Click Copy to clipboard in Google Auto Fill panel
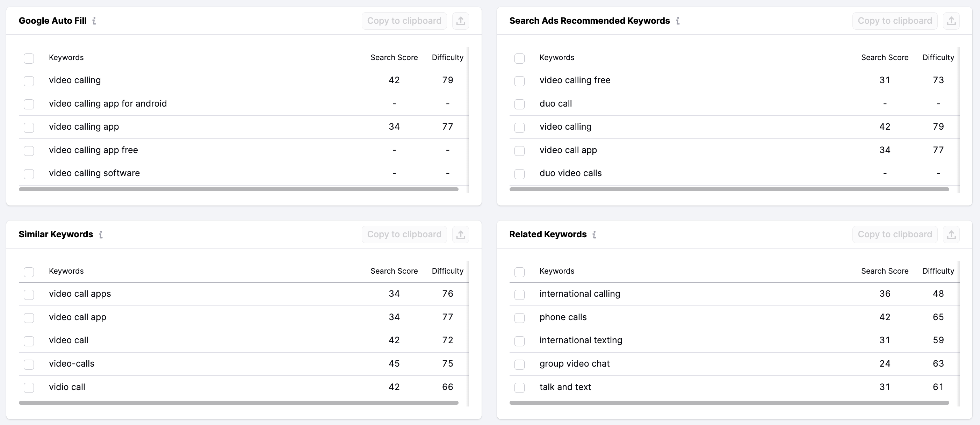This screenshot has width=980, height=425. [x=404, y=21]
